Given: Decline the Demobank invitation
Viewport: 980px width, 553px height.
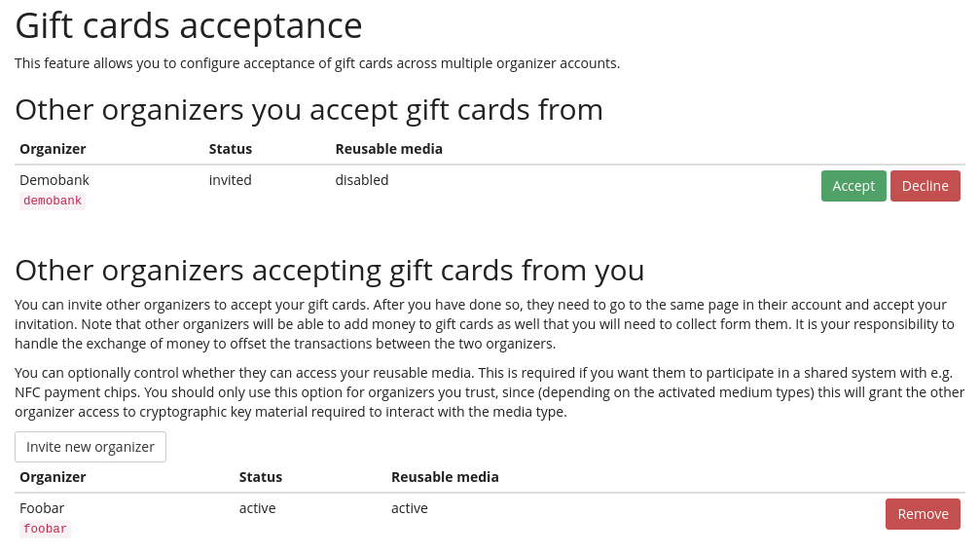Looking at the screenshot, I should click(x=925, y=186).
